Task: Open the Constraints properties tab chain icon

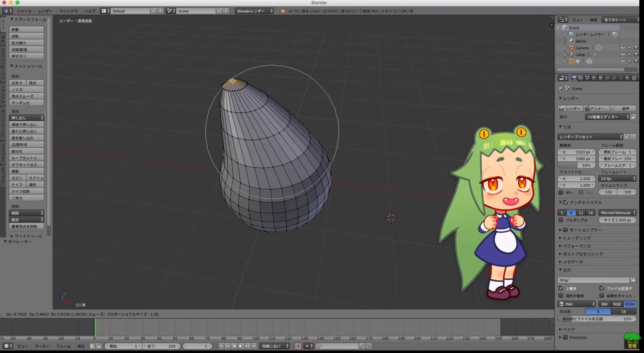Action: coord(607,78)
